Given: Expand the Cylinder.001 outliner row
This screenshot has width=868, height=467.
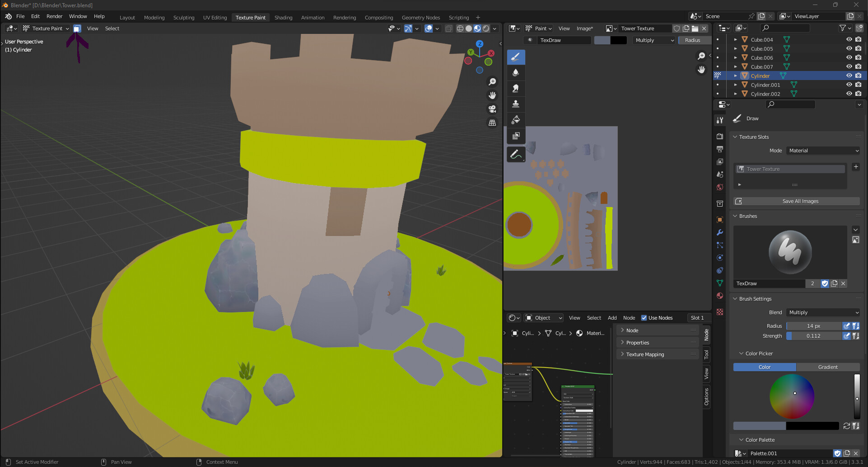Looking at the screenshot, I should pos(736,85).
